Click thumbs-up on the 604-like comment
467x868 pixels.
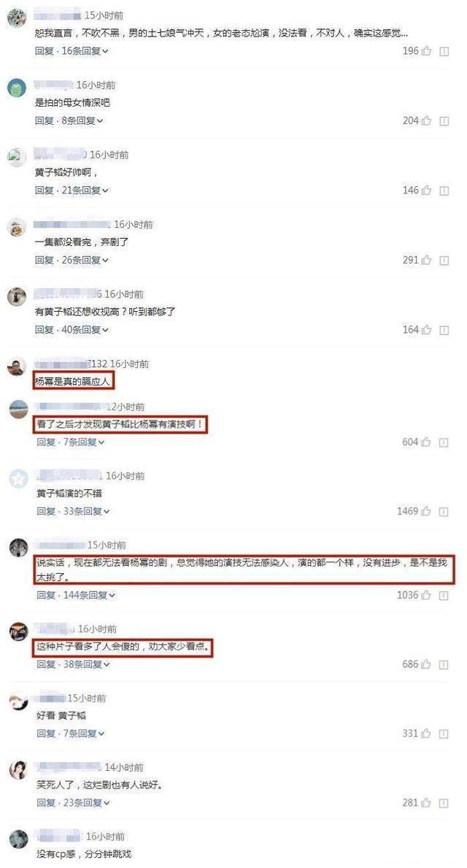(x=426, y=442)
